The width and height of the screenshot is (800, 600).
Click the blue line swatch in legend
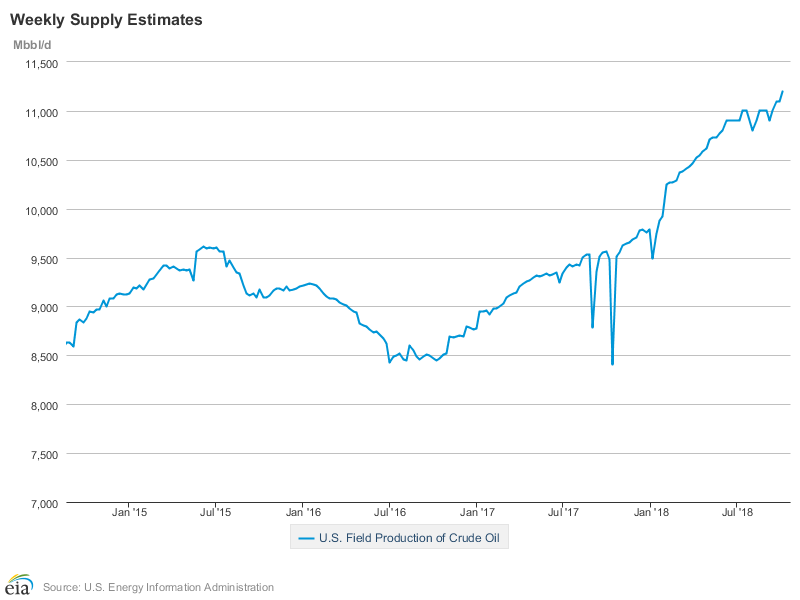[x=306, y=539]
